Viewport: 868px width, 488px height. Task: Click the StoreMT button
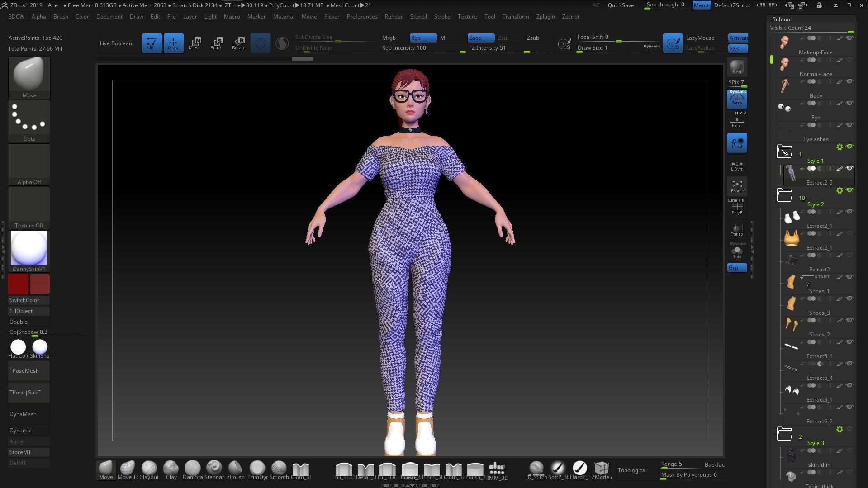point(29,452)
